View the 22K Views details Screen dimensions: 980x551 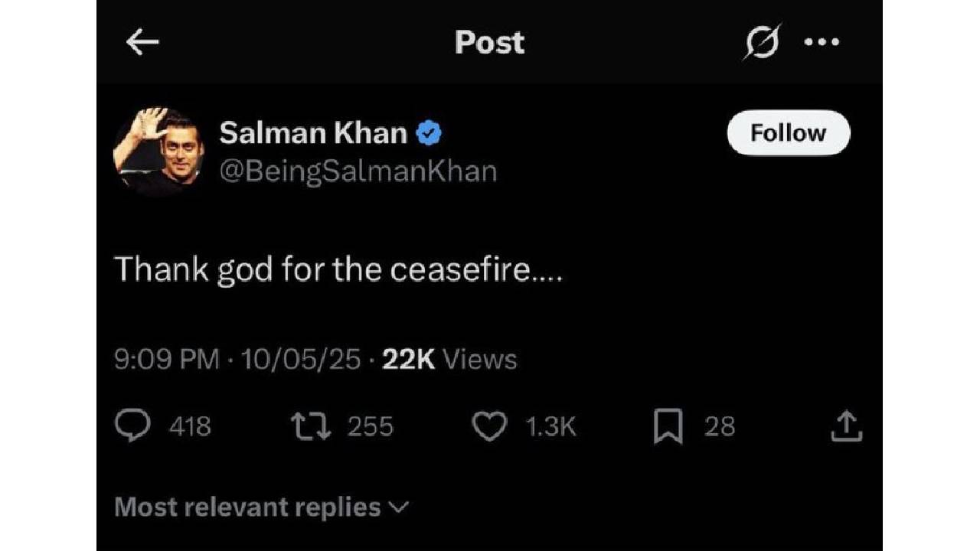click(449, 359)
